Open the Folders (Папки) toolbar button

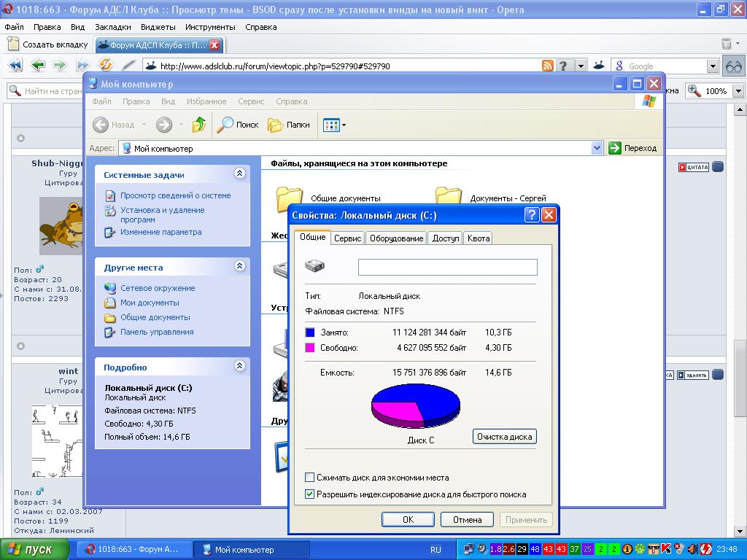click(x=276, y=125)
